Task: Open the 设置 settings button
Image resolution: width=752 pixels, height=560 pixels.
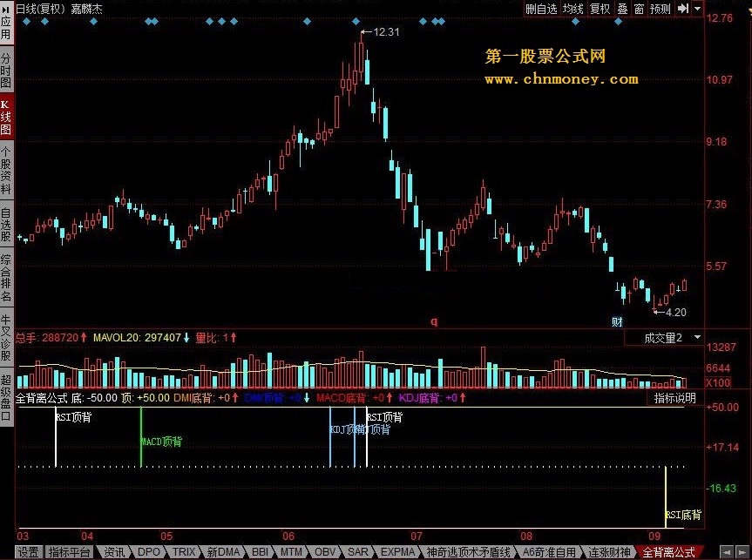Action: 28,552
